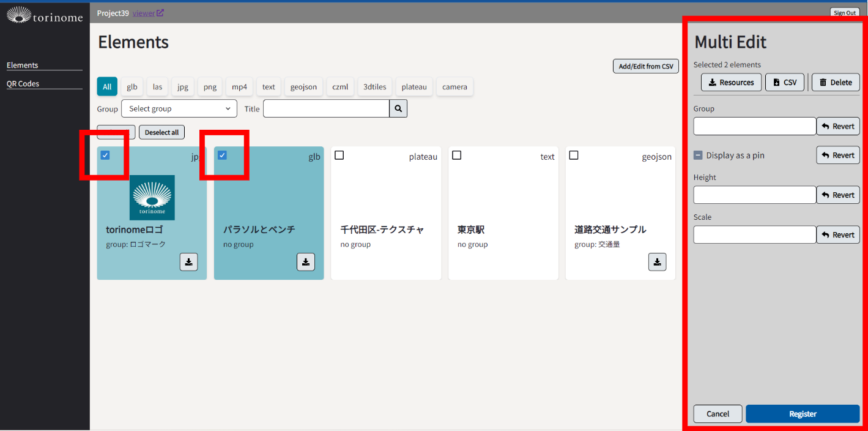Image resolution: width=868 pixels, height=431 pixels.
Task: Filter elements by geojson type
Action: coord(303,87)
